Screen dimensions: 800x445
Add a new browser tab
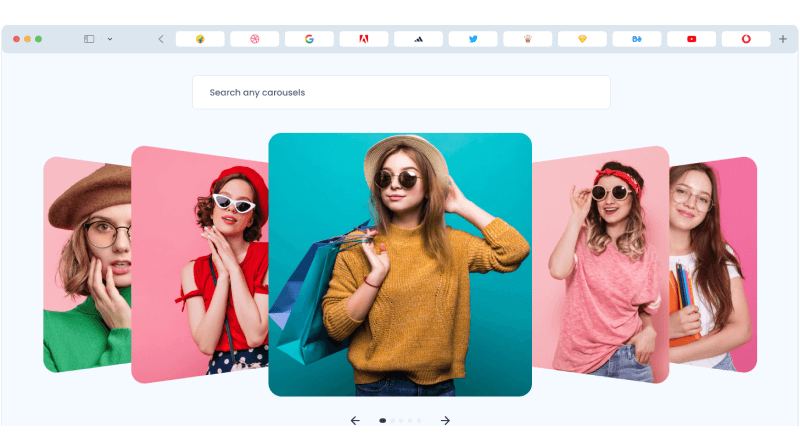click(x=783, y=39)
